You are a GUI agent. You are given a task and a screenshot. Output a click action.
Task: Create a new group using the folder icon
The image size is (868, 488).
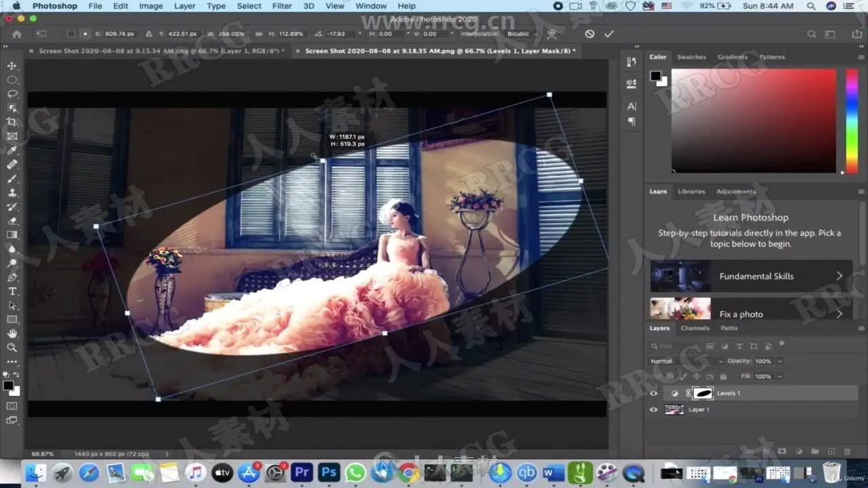[x=814, y=451]
